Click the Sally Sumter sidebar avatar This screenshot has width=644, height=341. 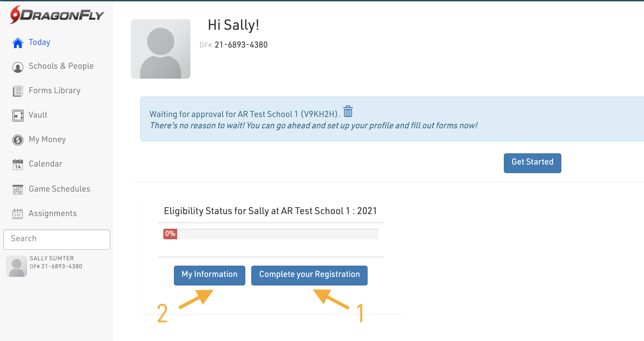[x=17, y=266]
